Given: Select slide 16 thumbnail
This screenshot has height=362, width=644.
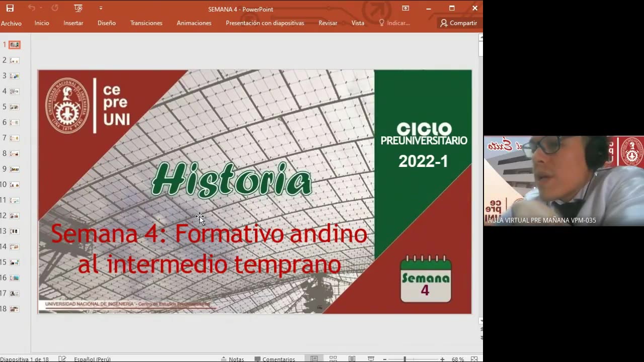Looking at the screenshot, I should point(15,278).
